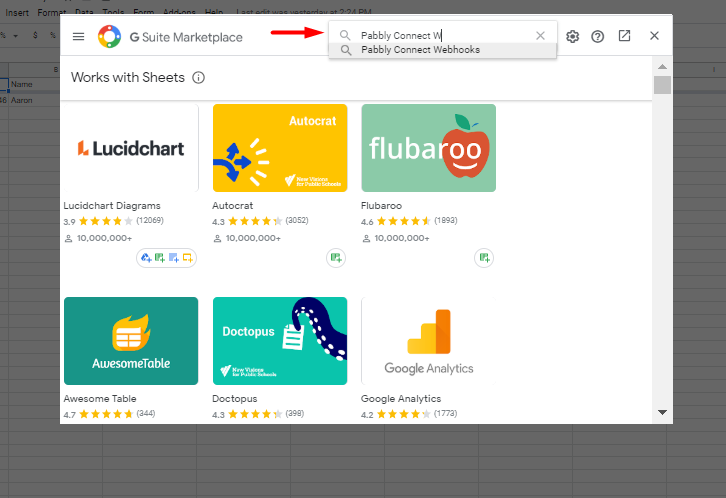The height and width of the screenshot is (498, 726).
Task: Open the Autocrat app thumbnail
Action: coord(280,148)
